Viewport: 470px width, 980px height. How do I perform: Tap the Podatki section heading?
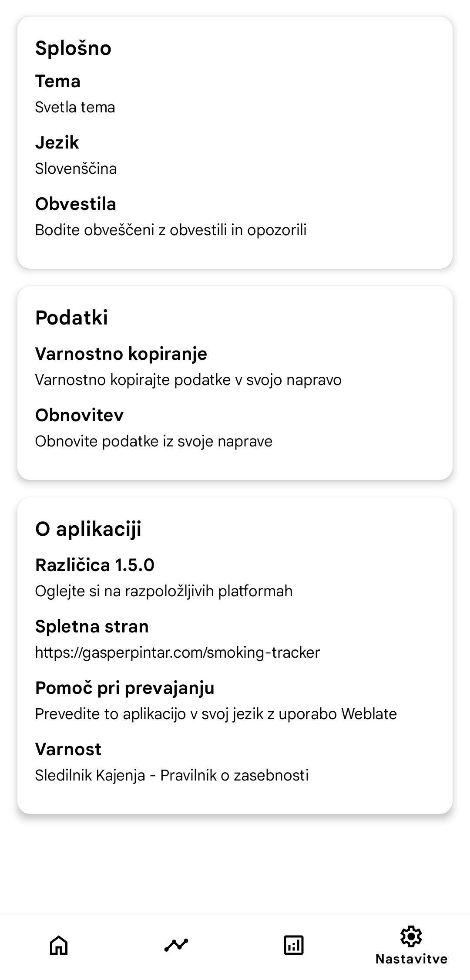pos(71,318)
